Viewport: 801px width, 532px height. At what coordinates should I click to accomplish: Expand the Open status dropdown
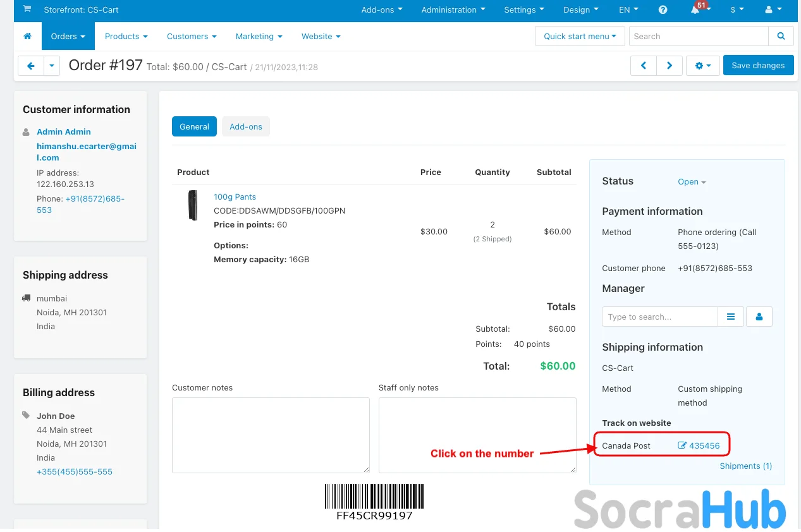coord(692,182)
